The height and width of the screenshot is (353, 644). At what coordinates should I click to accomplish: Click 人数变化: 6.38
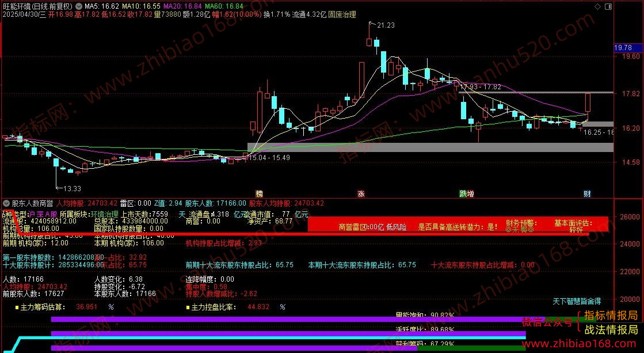(119, 279)
